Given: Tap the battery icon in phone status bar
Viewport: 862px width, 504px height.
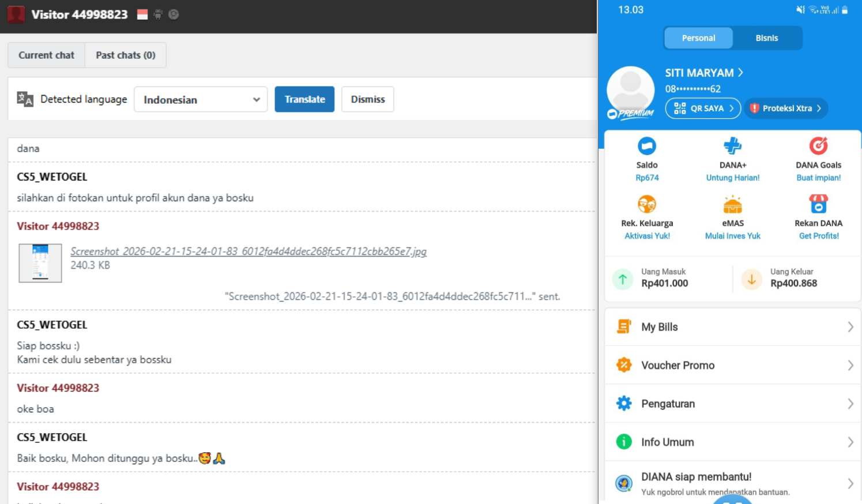Looking at the screenshot, I should (845, 10).
